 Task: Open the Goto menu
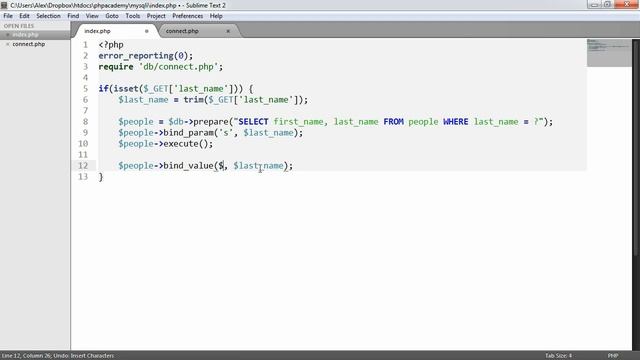click(111, 16)
